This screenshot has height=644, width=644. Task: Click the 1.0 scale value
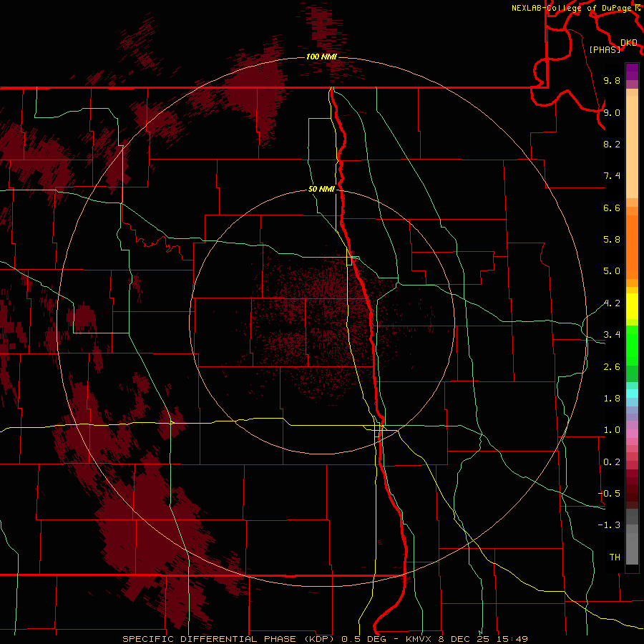pos(612,430)
